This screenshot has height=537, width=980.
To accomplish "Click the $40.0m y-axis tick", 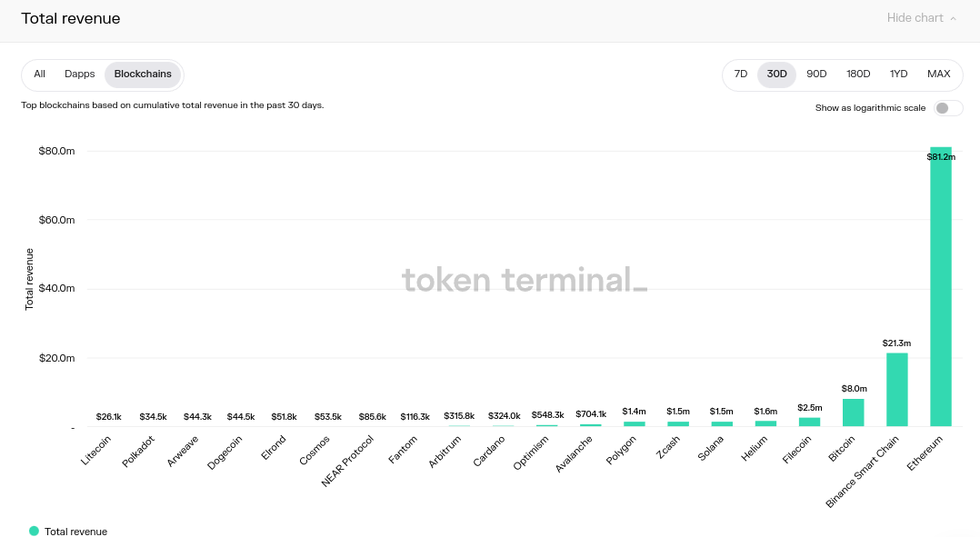I will (x=57, y=288).
